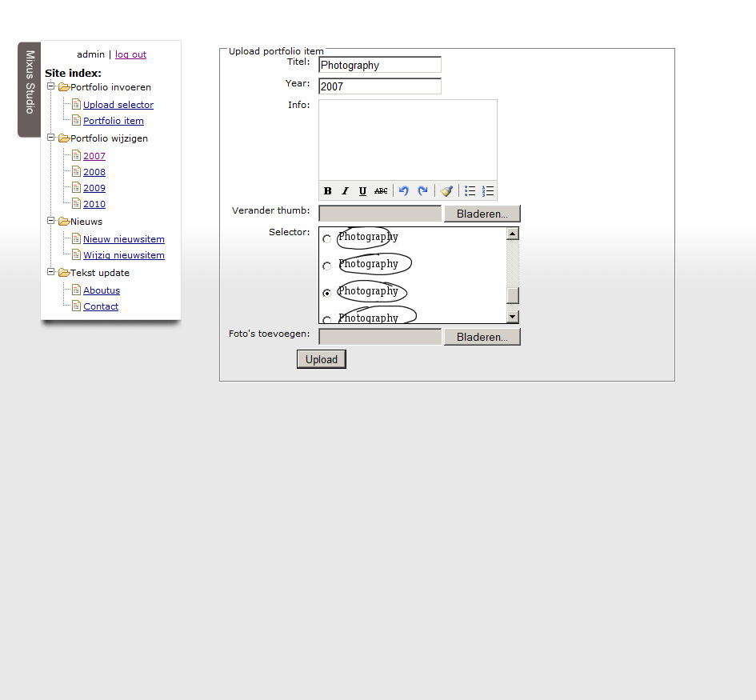Undo the last edit in Info editor
Screen dimensions: 756x700
(404, 191)
